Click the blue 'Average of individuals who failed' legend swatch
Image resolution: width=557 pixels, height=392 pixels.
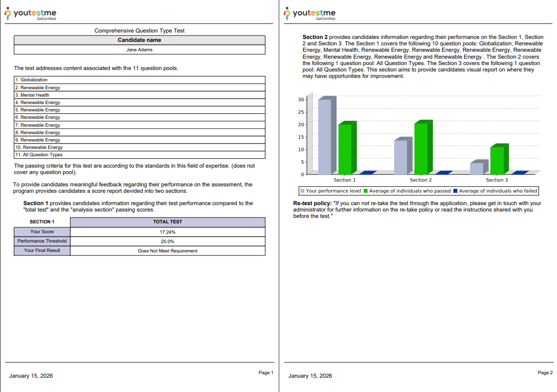pyautogui.click(x=455, y=191)
